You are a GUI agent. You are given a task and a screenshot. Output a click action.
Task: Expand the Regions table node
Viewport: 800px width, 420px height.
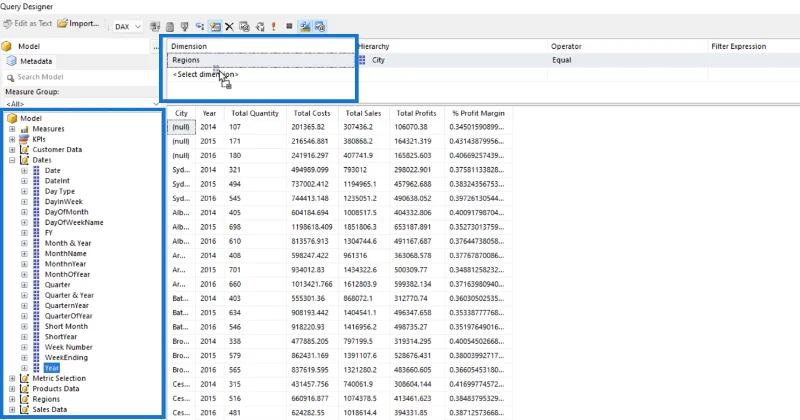coord(12,399)
